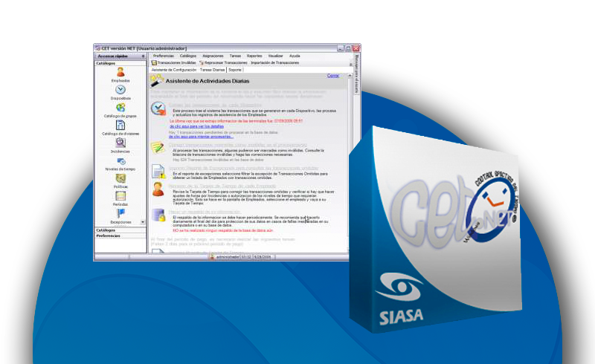Viewport: 595px width, 364px height.
Task: Click the link to view extraction details
Action: coord(196,126)
